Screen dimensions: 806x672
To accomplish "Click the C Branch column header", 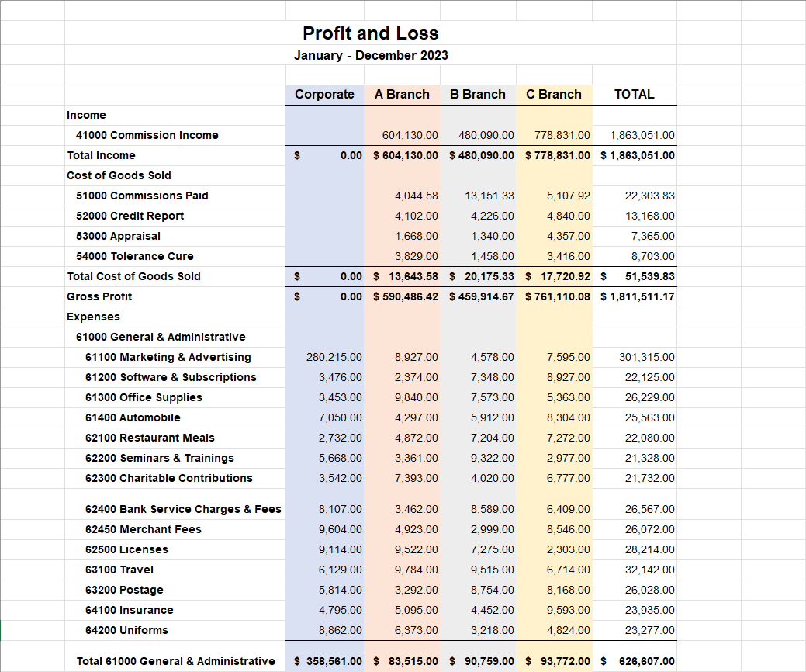I will [x=553, y=95].
